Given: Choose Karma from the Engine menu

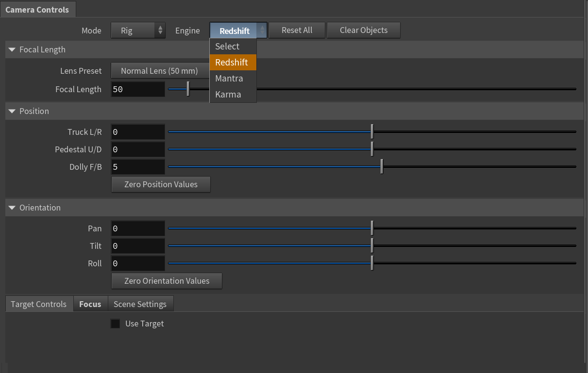Looking at the screenshot, I should 233,95.
